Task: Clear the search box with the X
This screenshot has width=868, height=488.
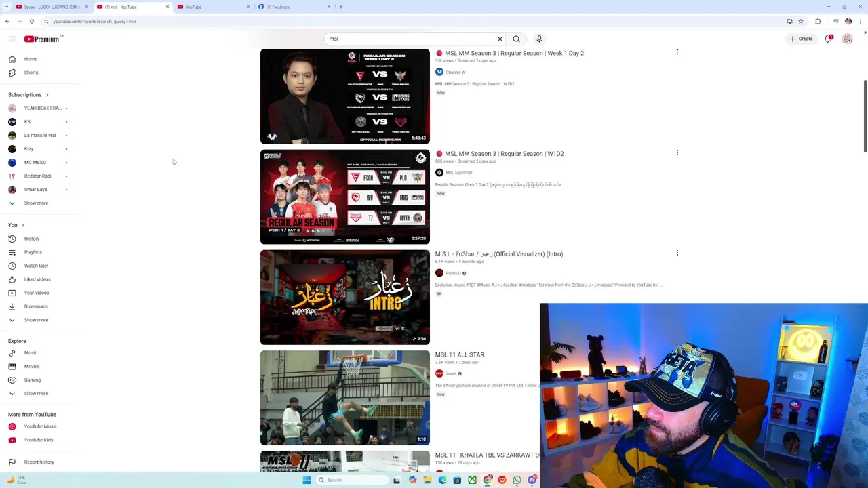Action: (500, 39)
